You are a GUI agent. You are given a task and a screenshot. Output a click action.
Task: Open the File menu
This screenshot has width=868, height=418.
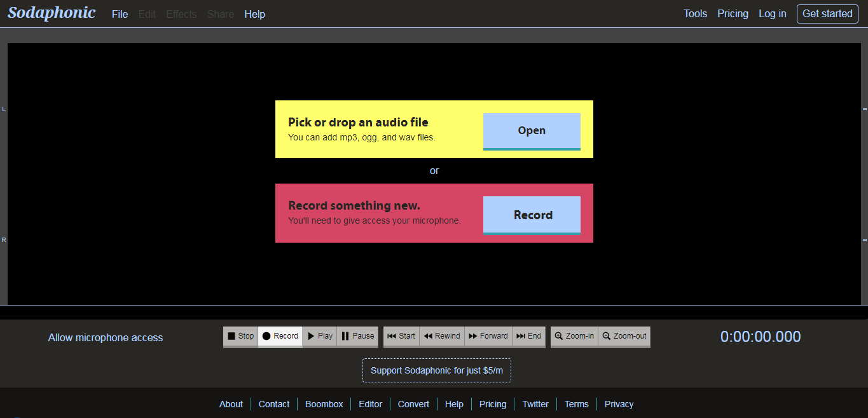coord(120,14)
